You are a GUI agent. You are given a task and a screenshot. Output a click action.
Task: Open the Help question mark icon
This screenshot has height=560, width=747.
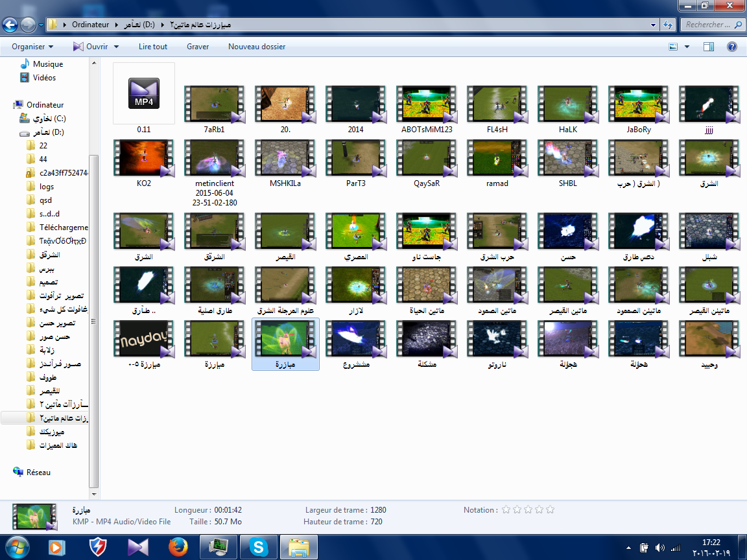pos(732,47)
